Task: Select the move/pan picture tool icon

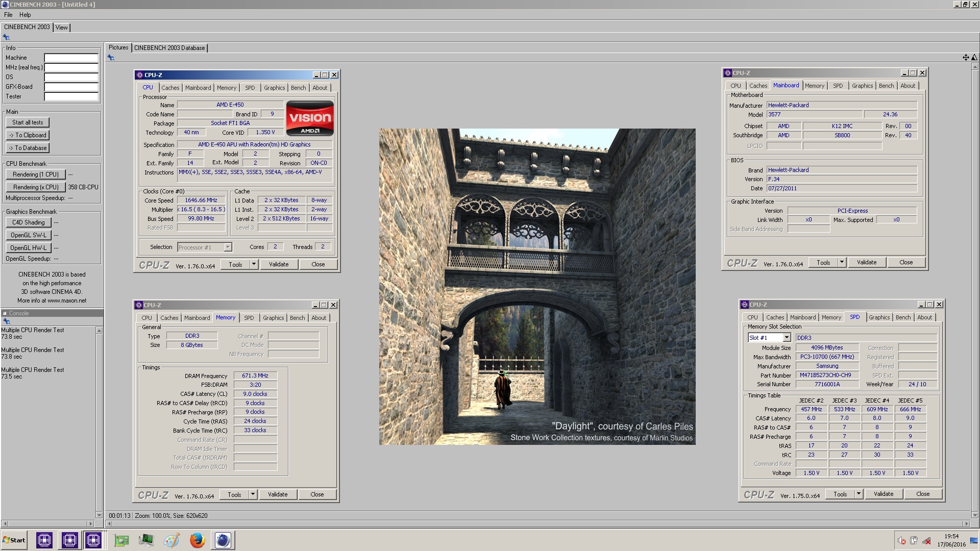Action: click(x=966, y=58)
